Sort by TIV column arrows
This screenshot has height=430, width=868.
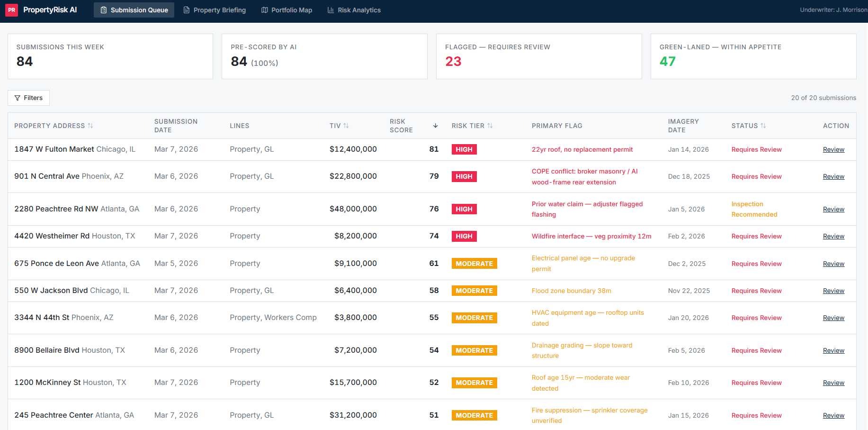pyautogui.click(x=346, y=126)
